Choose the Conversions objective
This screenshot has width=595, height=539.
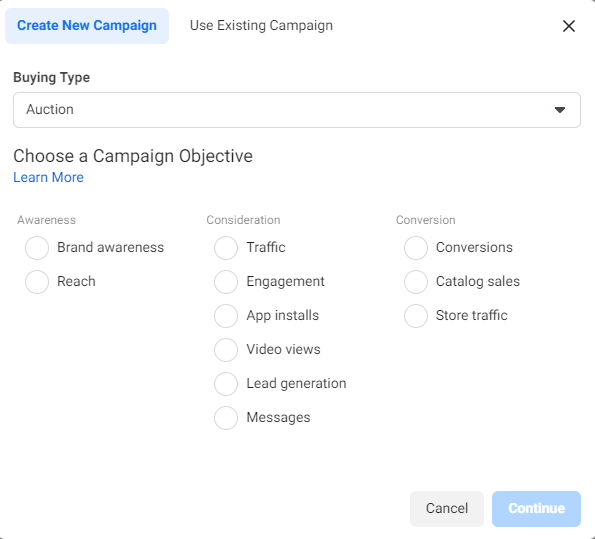click(x=416, y=248)
